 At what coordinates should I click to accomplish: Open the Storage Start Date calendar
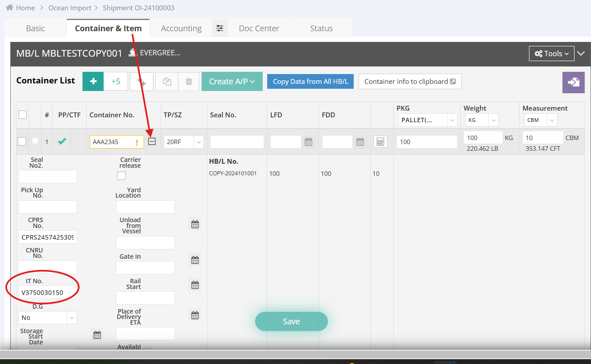tap(97, 335)
